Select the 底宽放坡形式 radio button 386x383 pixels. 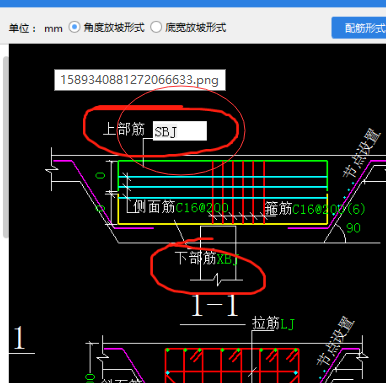[156, 27]
